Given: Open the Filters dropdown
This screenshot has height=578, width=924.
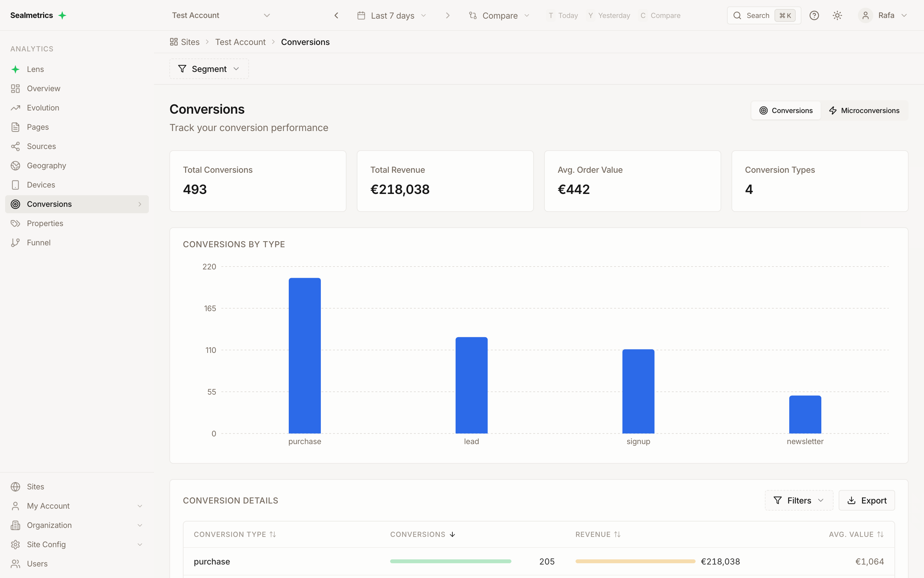Looking at the screenshot, I should pyautogui.click(x=799, y=500).
